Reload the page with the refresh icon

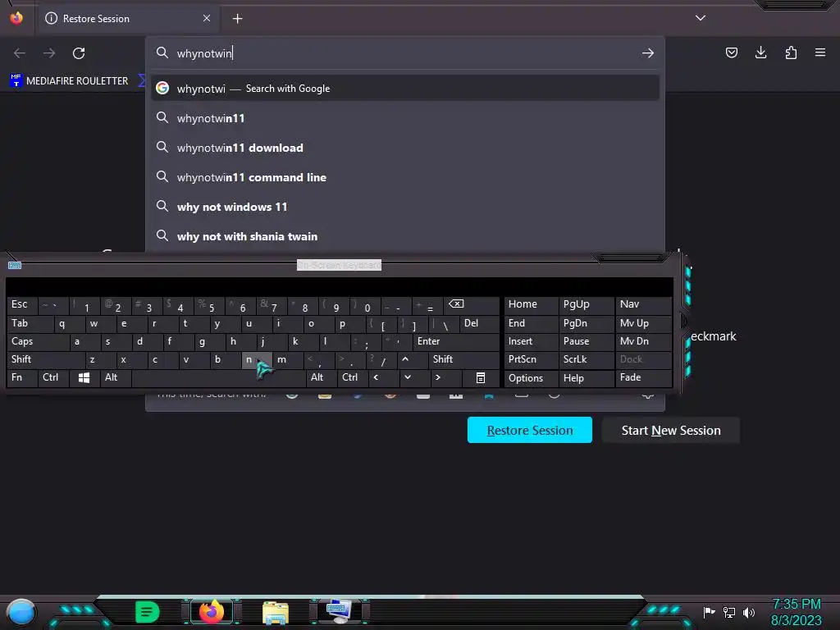click(x=79, y=53)
